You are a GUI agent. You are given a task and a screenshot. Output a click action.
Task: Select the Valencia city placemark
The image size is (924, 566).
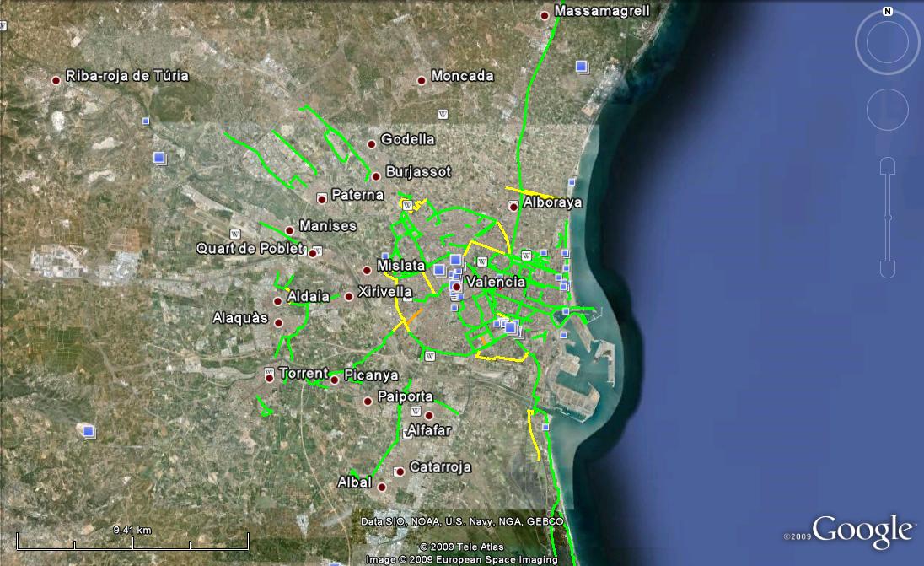[x=457, y=287]
